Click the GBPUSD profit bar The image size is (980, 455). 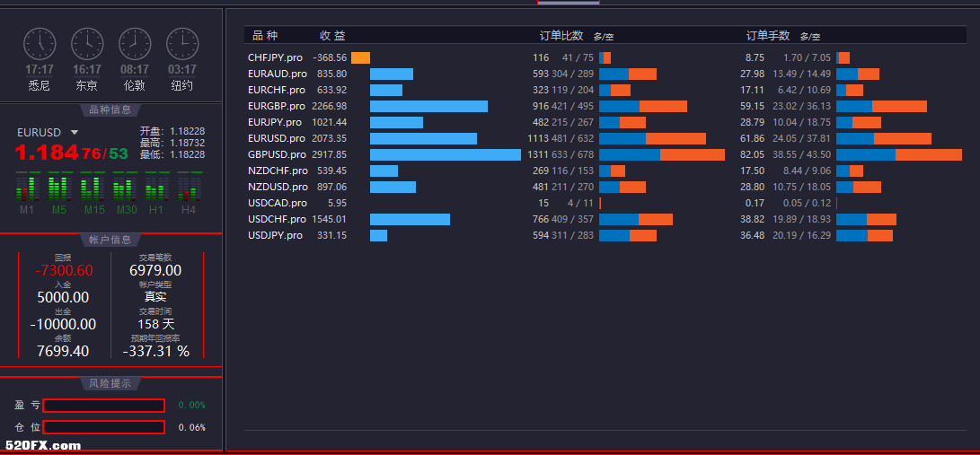(x=445, y=154)
